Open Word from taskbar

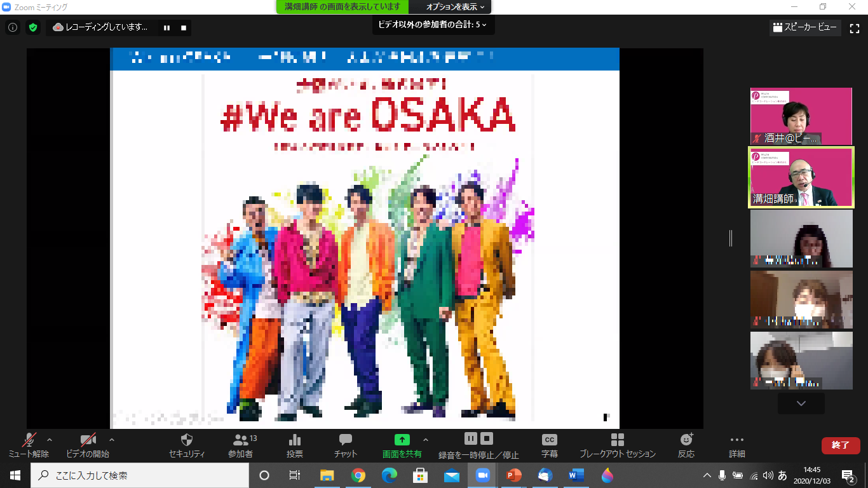[x=576, y=475]
